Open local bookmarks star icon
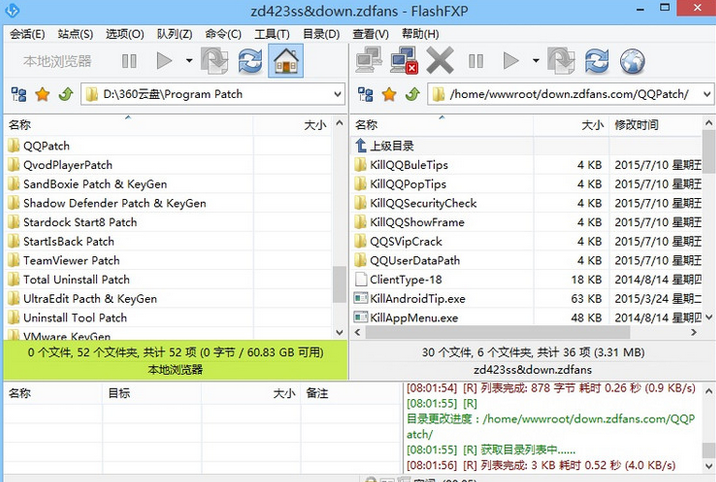The width and height of the screenshot is (716, 482). click(42, 94)
